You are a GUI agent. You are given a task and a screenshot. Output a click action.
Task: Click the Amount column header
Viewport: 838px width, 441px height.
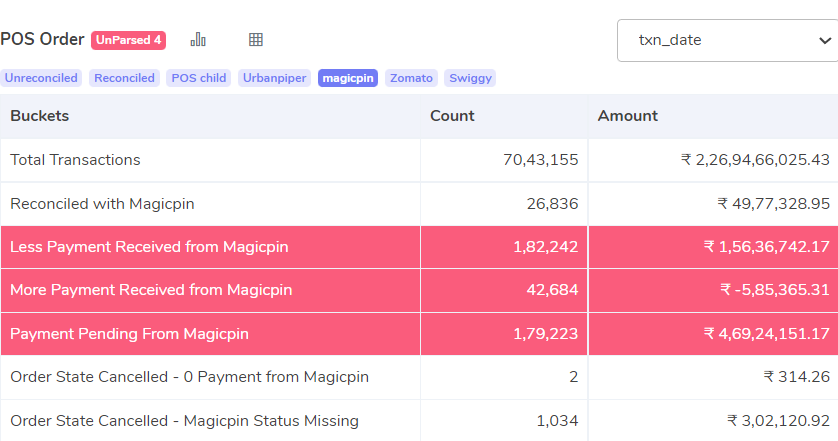(713, 116)
